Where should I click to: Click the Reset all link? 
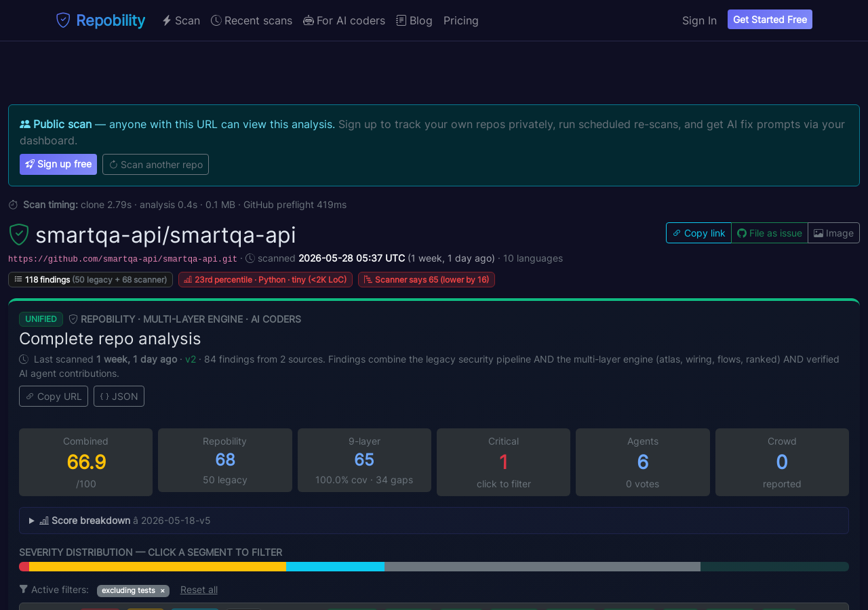pyautogui.click(x=199, y=590)
